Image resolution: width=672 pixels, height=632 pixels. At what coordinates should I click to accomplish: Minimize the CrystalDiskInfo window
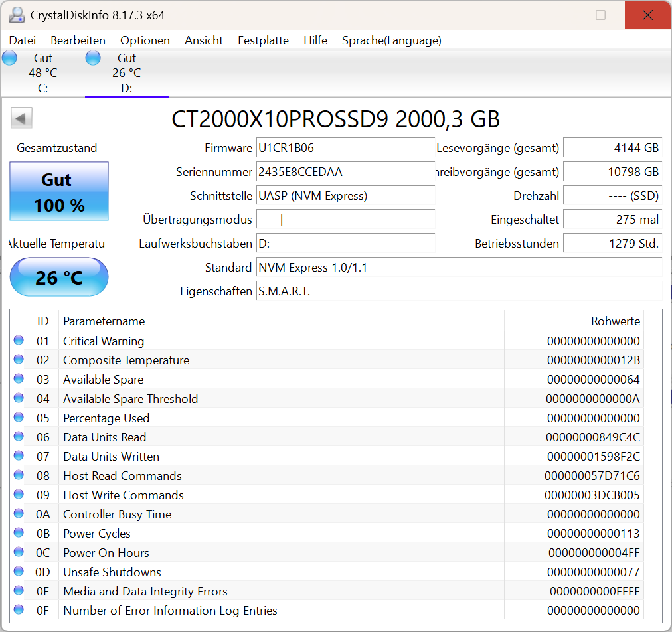(x=554, y=15)
